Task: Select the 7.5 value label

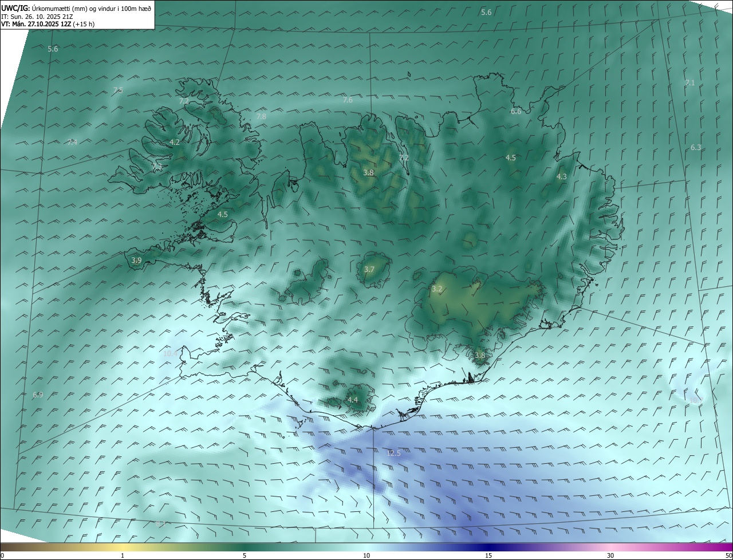Action: (118, 90)
